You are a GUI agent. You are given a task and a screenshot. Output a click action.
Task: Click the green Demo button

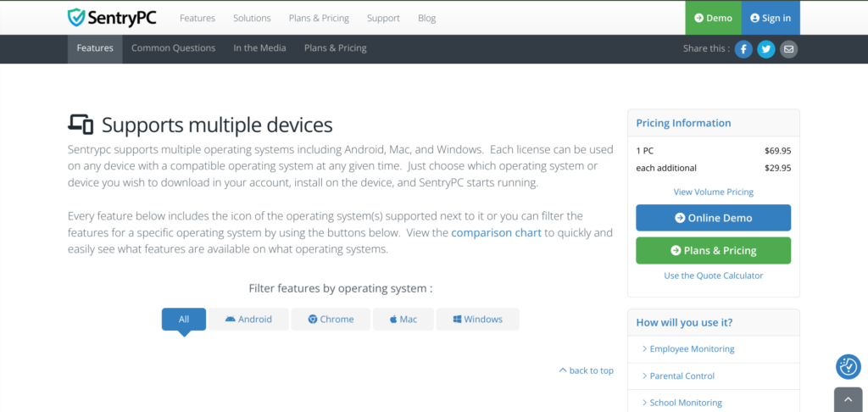click(713, 18)
